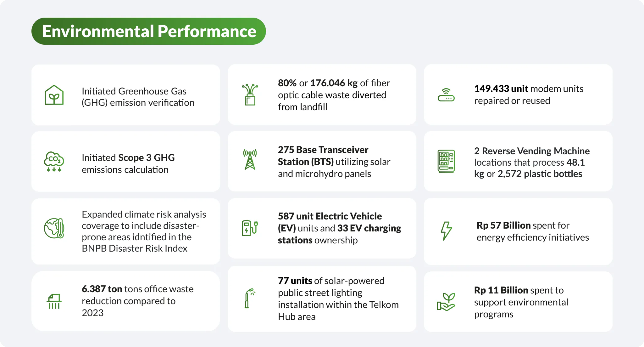This screenshot has height=347, width=644.
Task: Click the transceiver tower antenna icon
Action: pyautogui.click(x=250, y=160)
